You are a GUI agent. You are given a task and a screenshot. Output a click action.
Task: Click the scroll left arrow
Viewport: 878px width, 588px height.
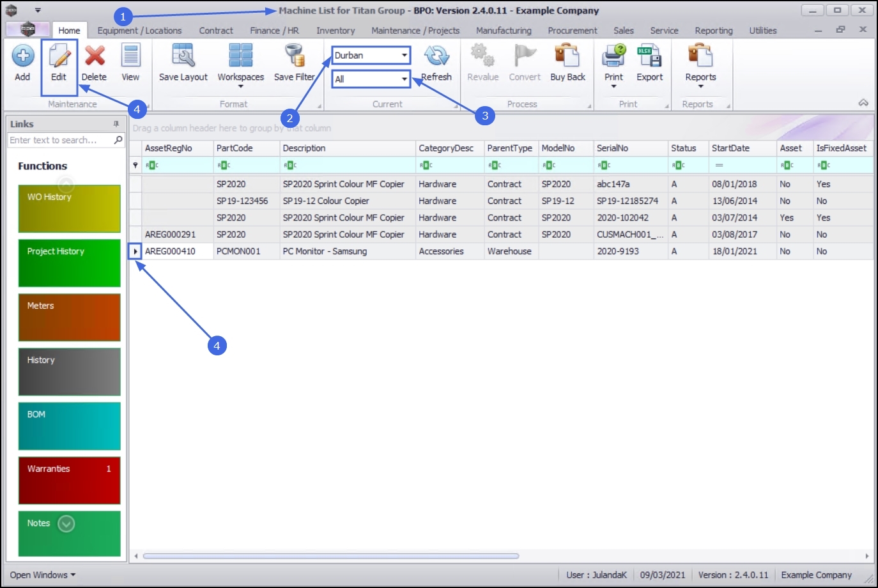click(x=135, y=556)
